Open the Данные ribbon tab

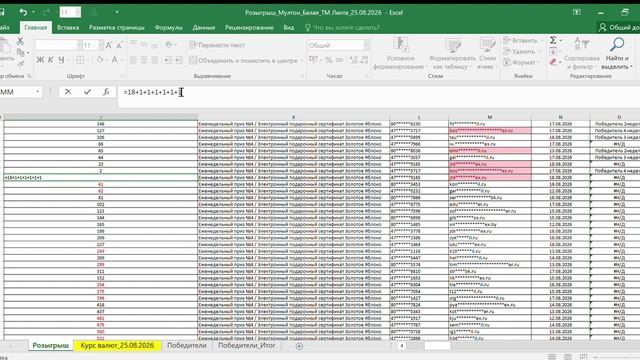click(x=204, y=27)
